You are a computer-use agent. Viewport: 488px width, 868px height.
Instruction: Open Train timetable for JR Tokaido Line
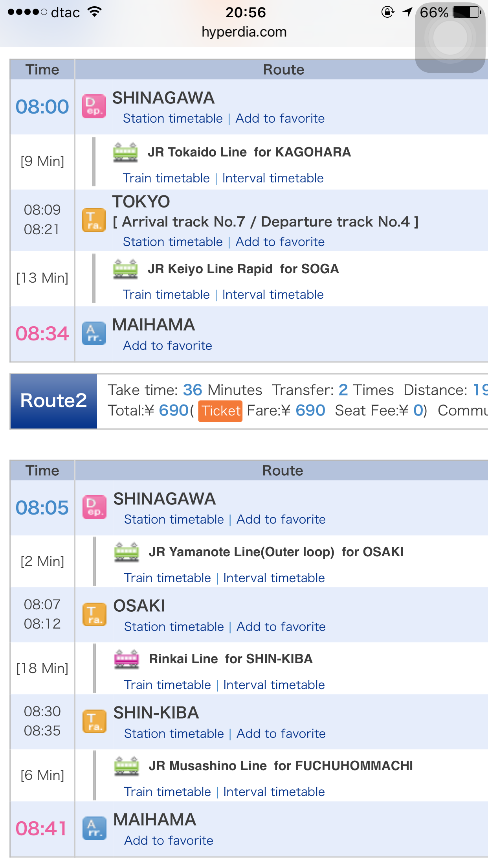tap(167, 178)
